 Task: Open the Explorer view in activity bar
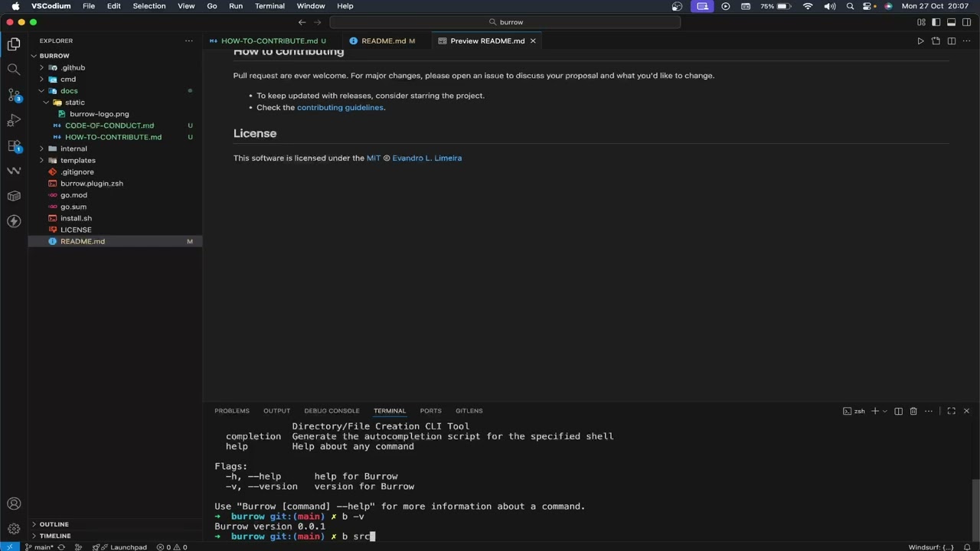tap(14, 44)
